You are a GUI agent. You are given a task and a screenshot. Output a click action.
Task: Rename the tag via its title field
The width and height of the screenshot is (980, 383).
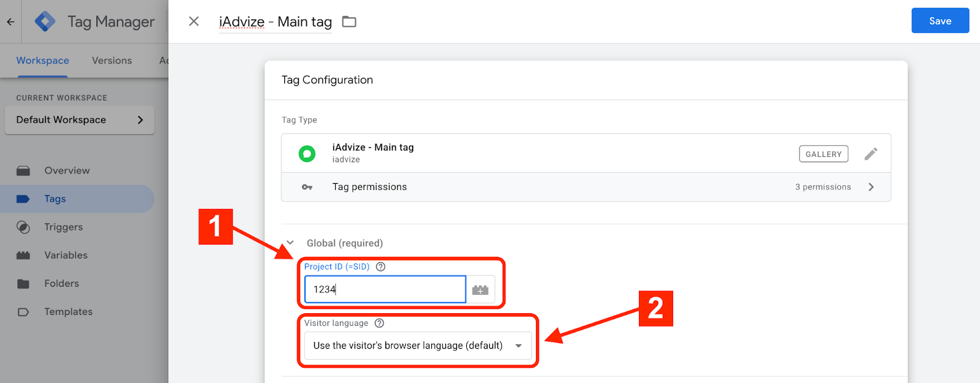[x=275, y=22]
